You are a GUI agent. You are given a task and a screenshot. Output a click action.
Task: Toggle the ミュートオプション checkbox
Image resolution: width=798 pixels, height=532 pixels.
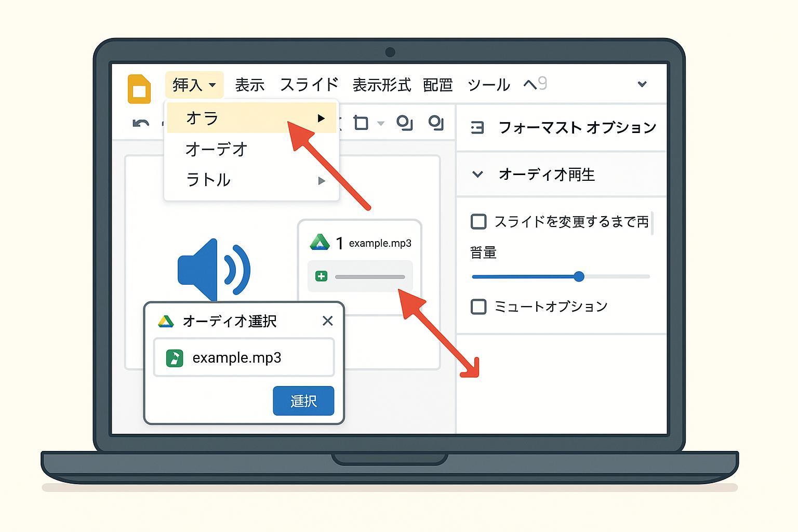point(478,307)
